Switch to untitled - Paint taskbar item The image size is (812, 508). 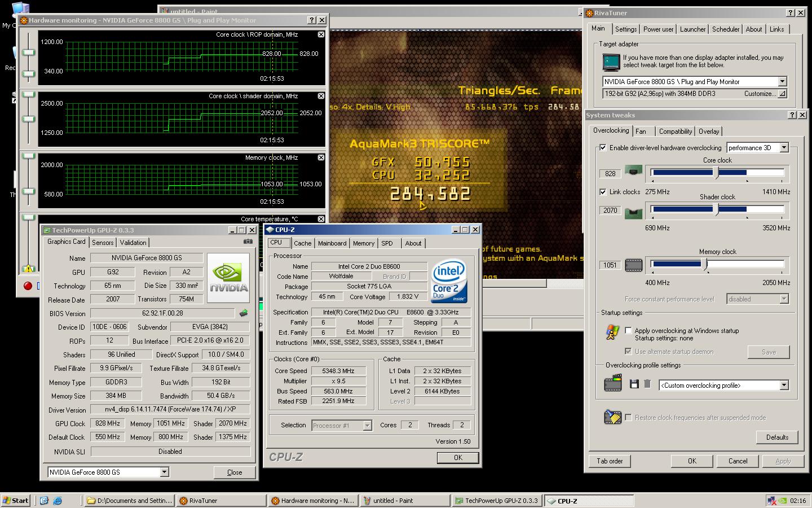pyautogui.click(x=405, y=500)
